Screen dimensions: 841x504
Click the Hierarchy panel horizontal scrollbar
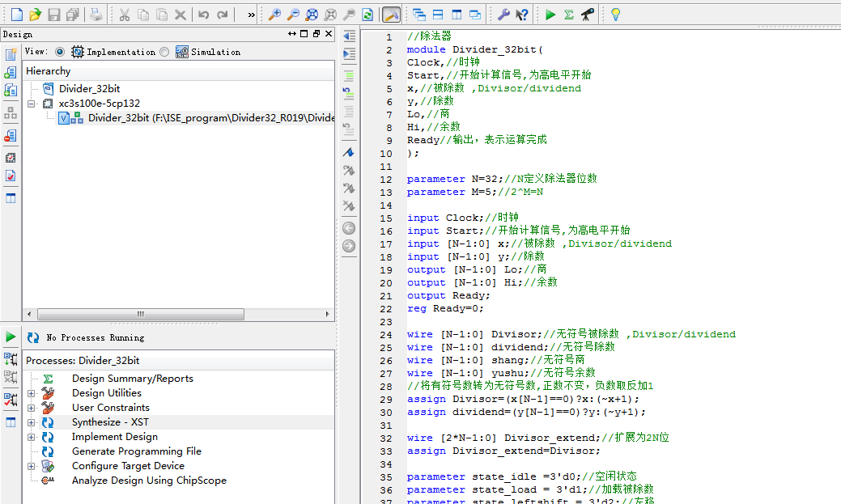pyautogui.click(x=140, y=315)
